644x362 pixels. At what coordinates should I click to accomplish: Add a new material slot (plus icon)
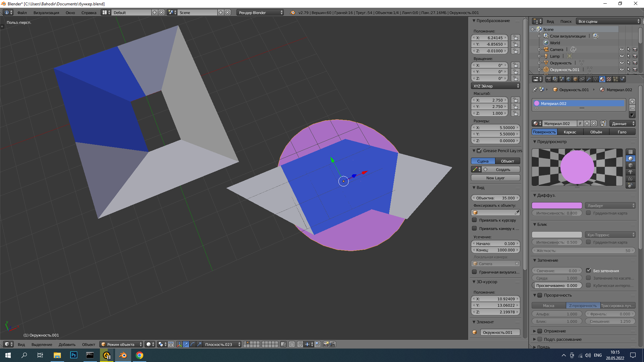[632, 102]
